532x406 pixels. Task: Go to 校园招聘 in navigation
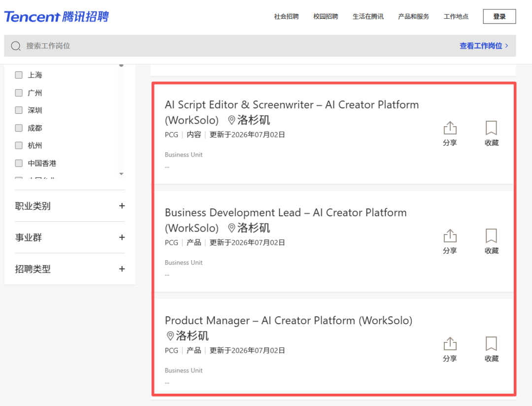click(326, 16)
